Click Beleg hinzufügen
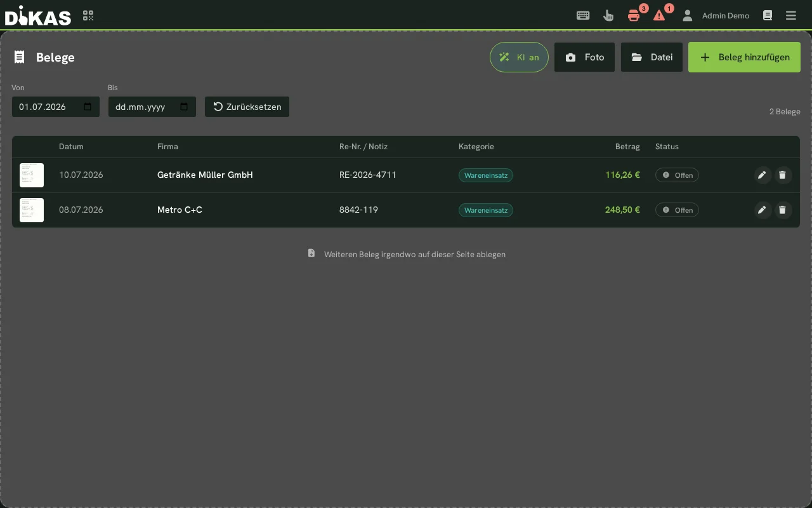Image resolution: width=812 pixels, height=508 pixels. point(744,57)
